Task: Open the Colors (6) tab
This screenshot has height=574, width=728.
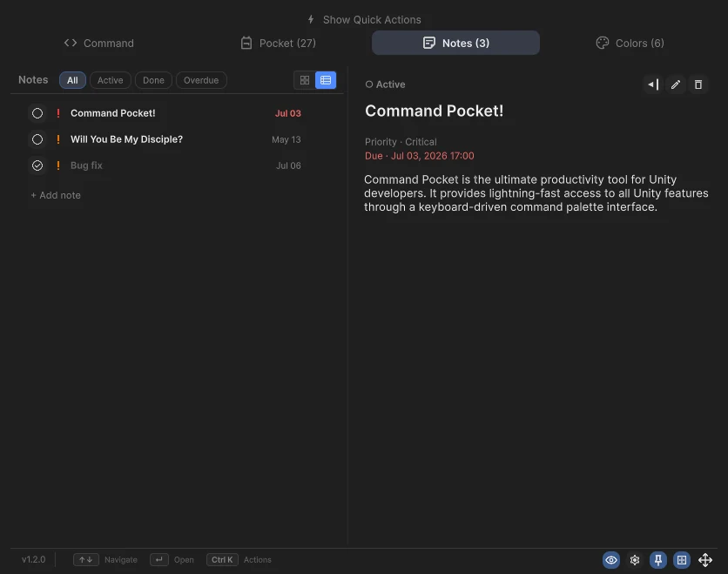Action: [x=630, y=44]
